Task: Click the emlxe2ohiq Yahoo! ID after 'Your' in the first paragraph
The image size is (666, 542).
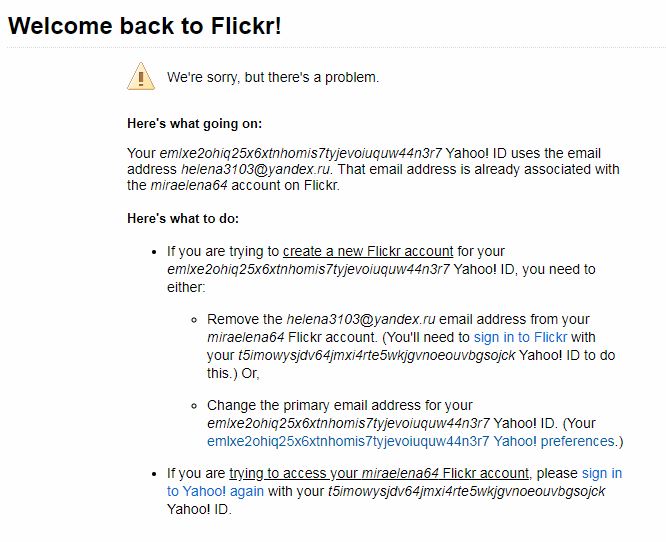Action: click(301, 153)
